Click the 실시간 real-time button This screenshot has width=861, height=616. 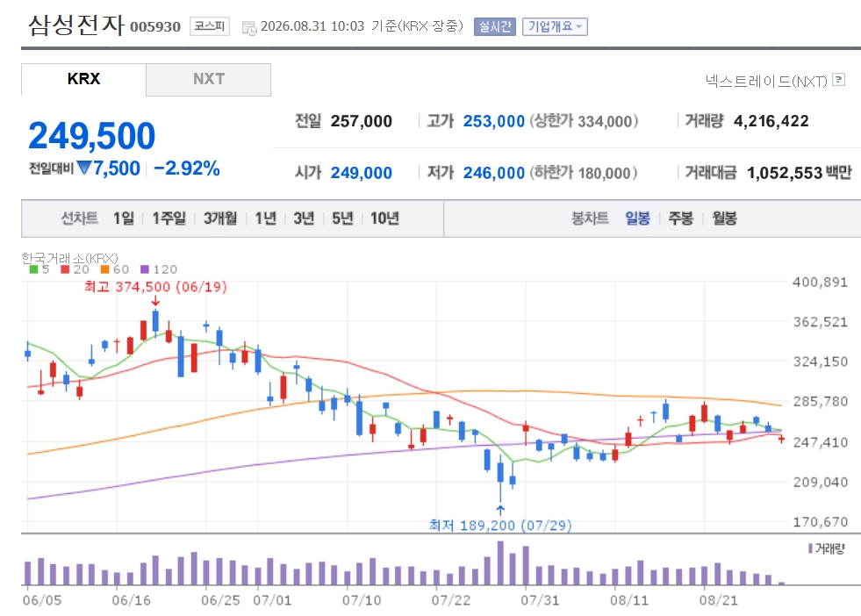[x=495, y=26]
